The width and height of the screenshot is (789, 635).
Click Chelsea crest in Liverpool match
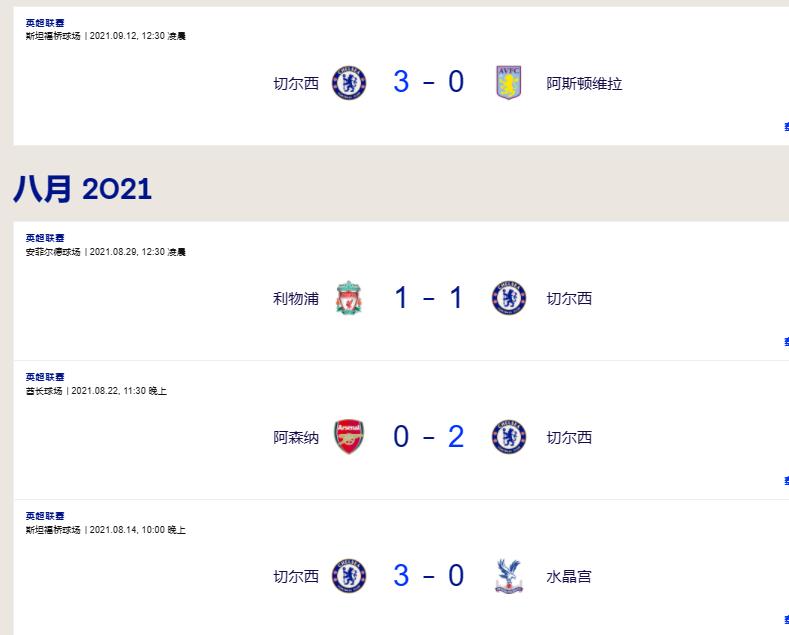509,298
